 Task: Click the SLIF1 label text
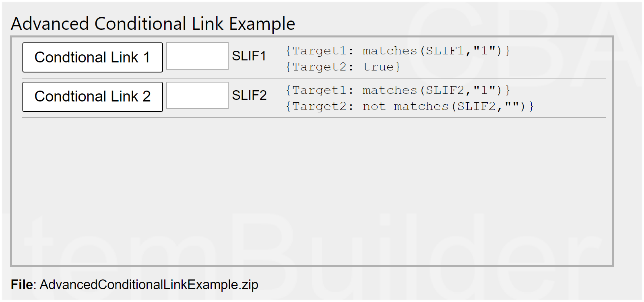tap(249, 56)
